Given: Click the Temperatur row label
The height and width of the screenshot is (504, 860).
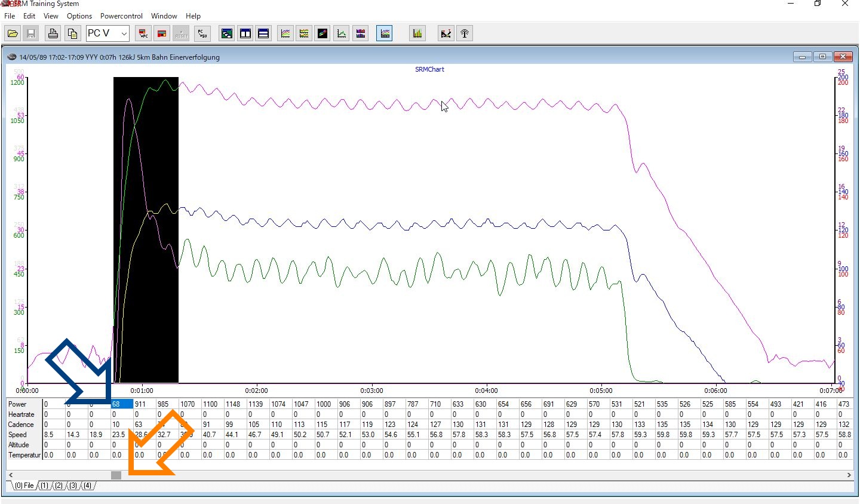Looking at the screenshot, I should point(24,455).
